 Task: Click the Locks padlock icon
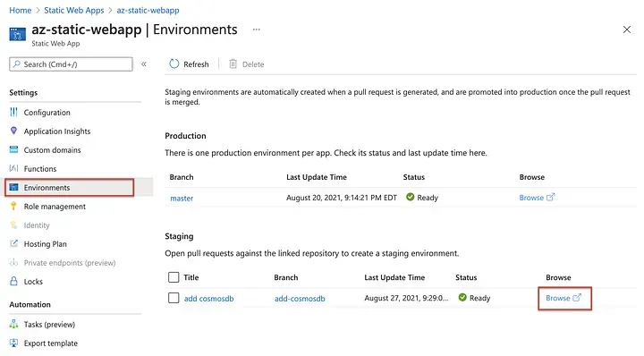point(14,281)
